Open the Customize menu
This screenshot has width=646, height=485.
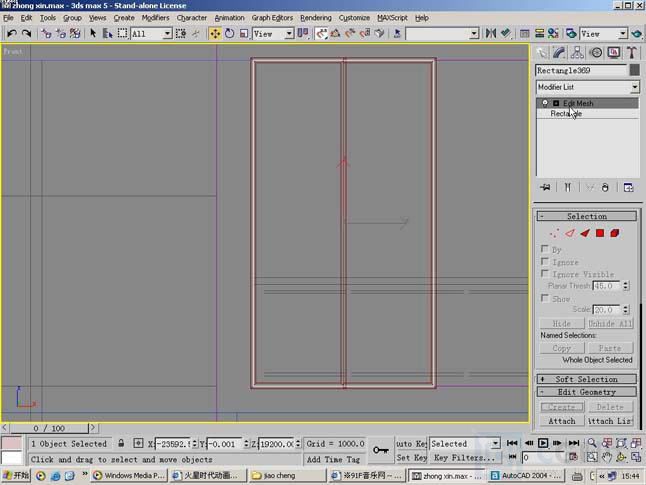[x=354, y=18]
